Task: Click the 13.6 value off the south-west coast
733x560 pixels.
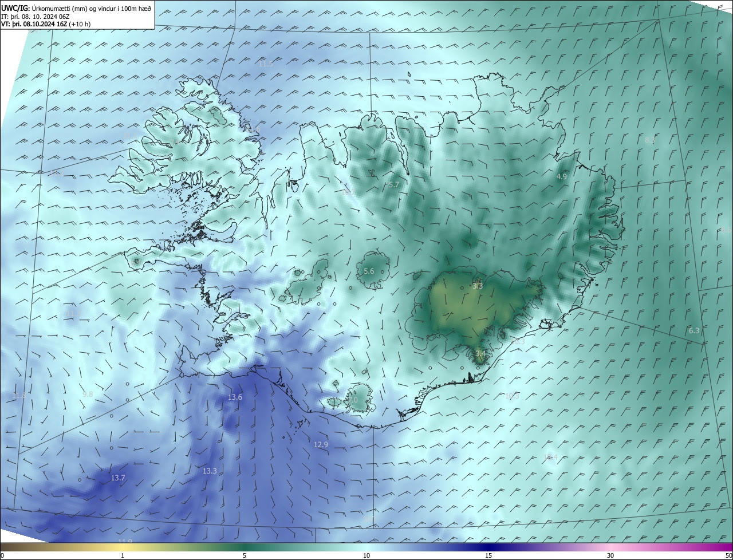Action: (x=235, y=397)
